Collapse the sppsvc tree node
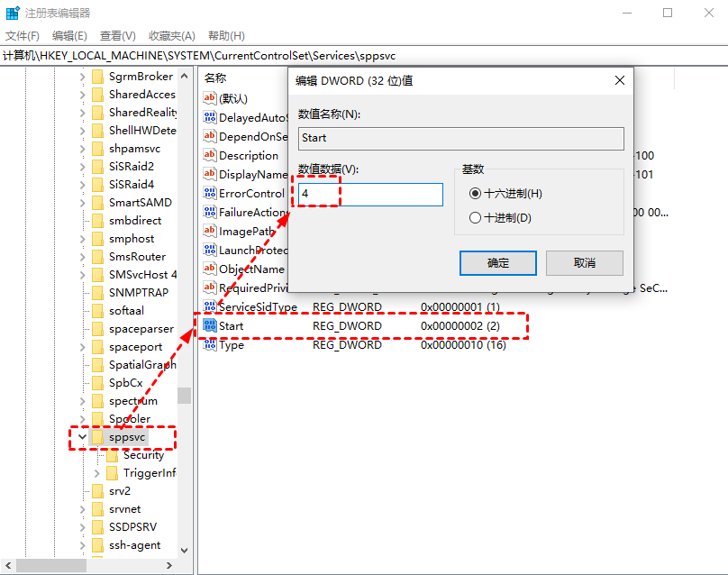The image size is (728, 575). (x=83, y=437)
